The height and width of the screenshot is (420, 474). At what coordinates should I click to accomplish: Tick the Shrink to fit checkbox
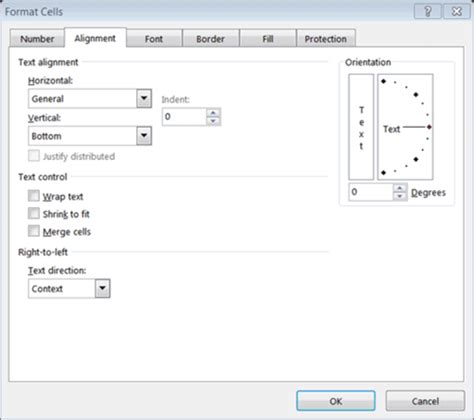click(34, 213)
